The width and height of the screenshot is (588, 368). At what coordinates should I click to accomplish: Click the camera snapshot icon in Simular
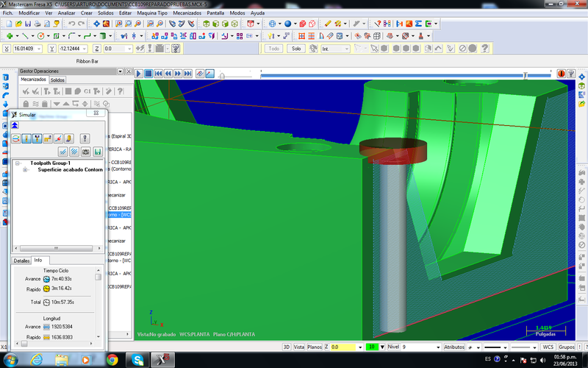point(86,151)
